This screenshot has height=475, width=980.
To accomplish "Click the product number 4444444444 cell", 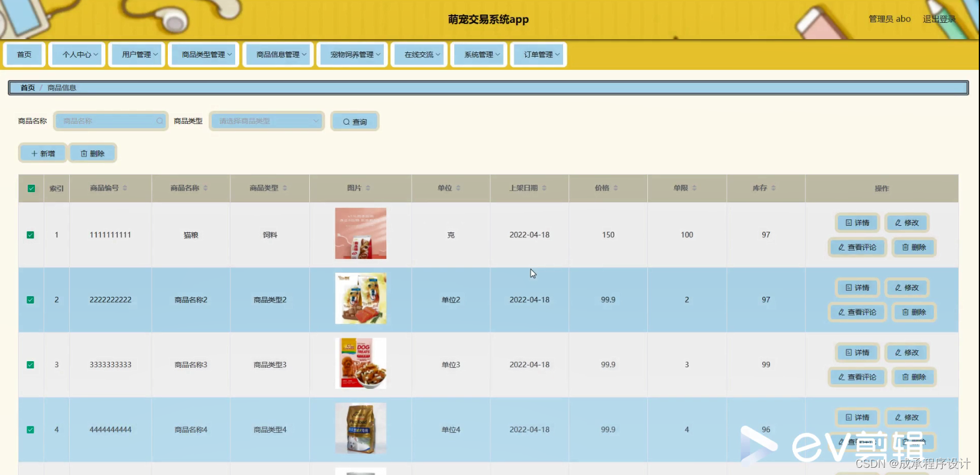I will [111, 430].
